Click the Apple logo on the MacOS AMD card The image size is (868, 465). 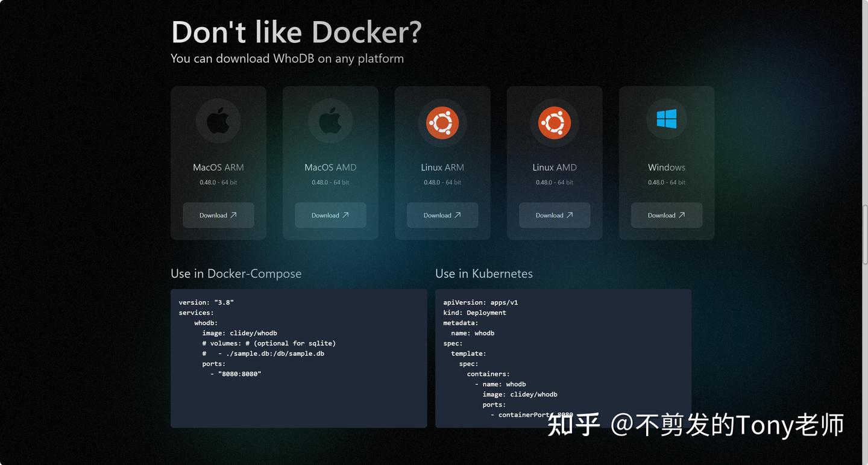point(330,121)
